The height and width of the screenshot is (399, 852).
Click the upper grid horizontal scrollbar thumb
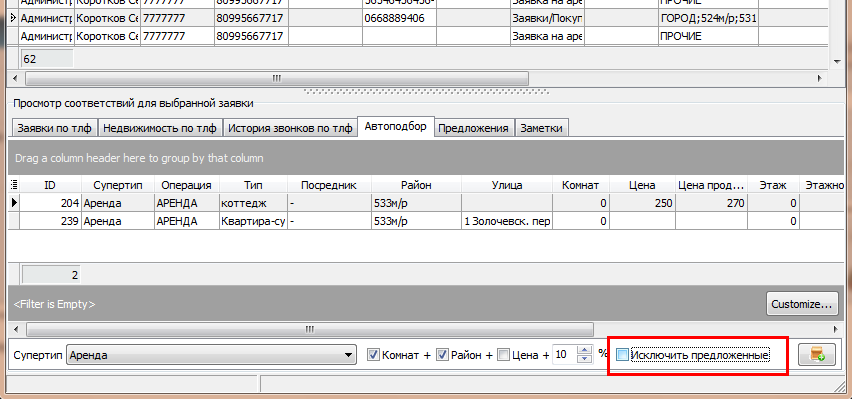(x=277, y=78)
